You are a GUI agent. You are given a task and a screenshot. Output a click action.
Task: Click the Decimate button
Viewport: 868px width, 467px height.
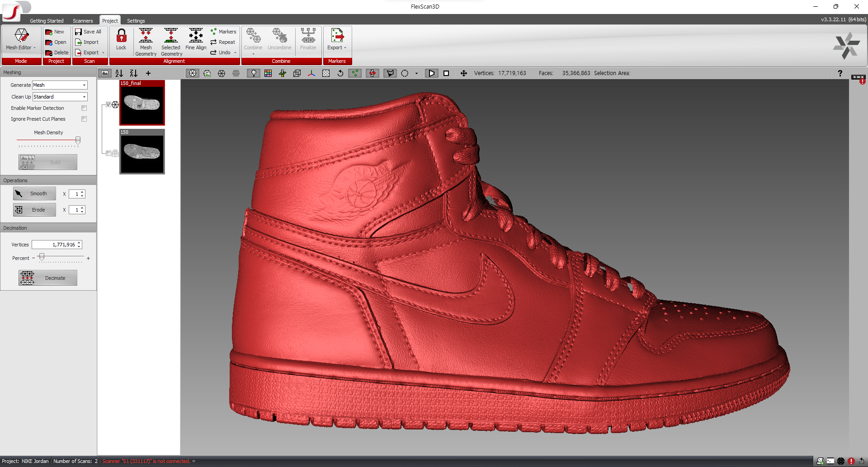pos(48,278)
